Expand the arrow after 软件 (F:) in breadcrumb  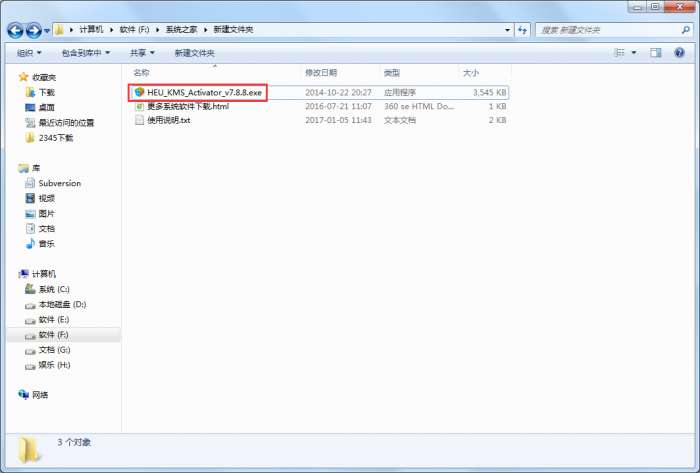click(158, 29)
